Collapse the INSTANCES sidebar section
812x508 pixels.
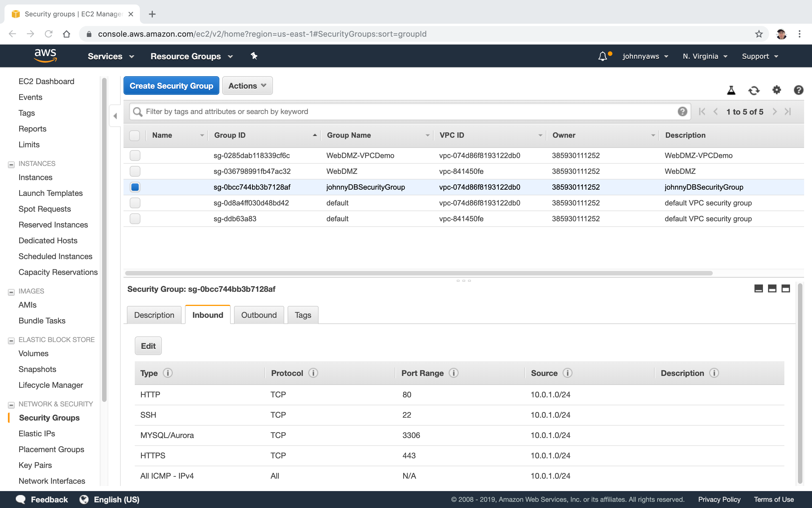click(x=11, y=165)
